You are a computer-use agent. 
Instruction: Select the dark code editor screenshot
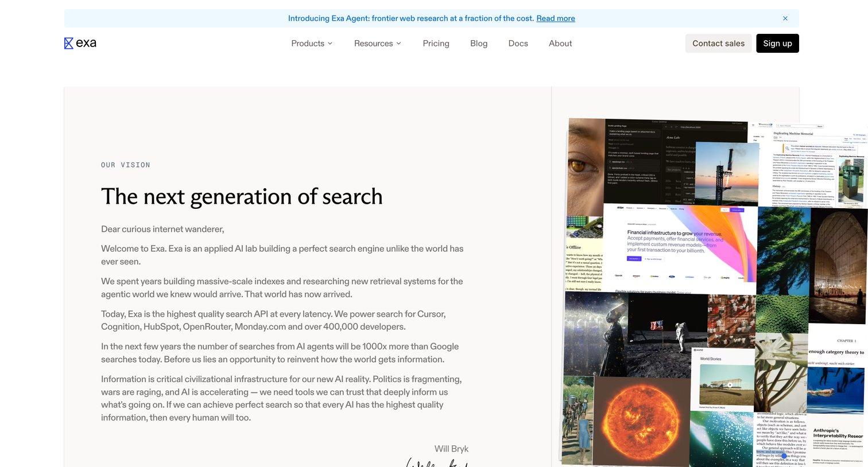(650, 162)
